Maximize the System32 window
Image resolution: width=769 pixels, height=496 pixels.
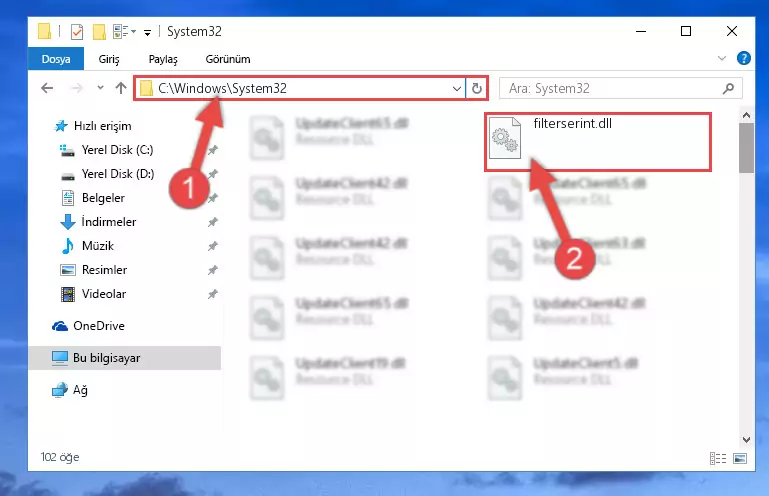pos(686,31)
